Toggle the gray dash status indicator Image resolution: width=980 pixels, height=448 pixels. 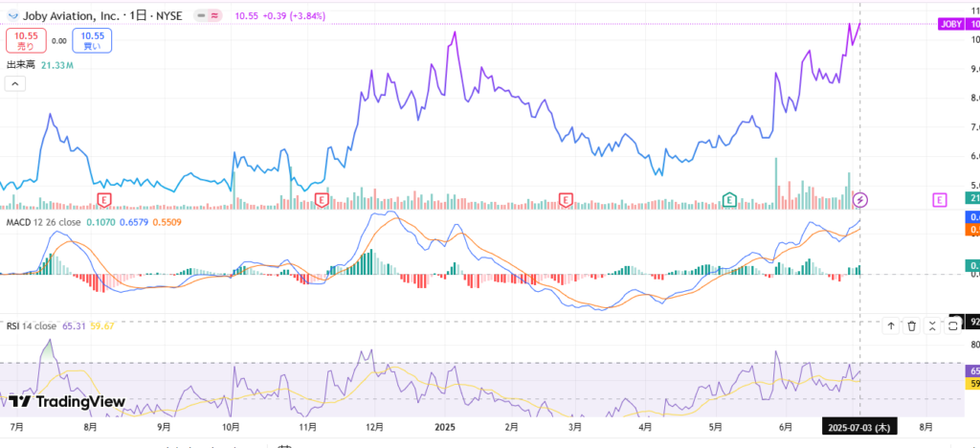[201, 16]
